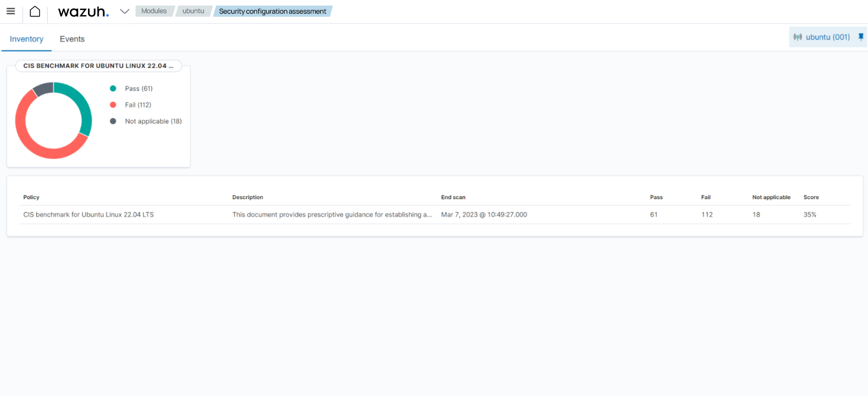
Task: Click the Policy column header
Action: (x=31, y=197)
